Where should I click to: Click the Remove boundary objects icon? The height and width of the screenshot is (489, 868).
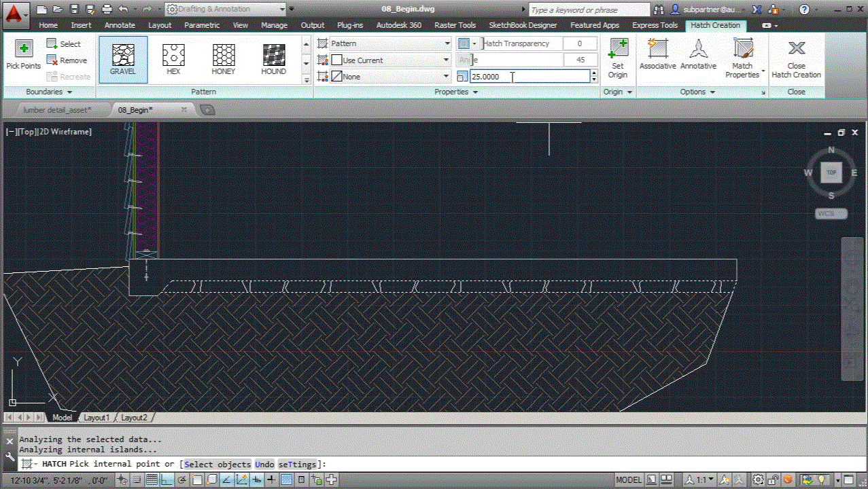point(52,60)
